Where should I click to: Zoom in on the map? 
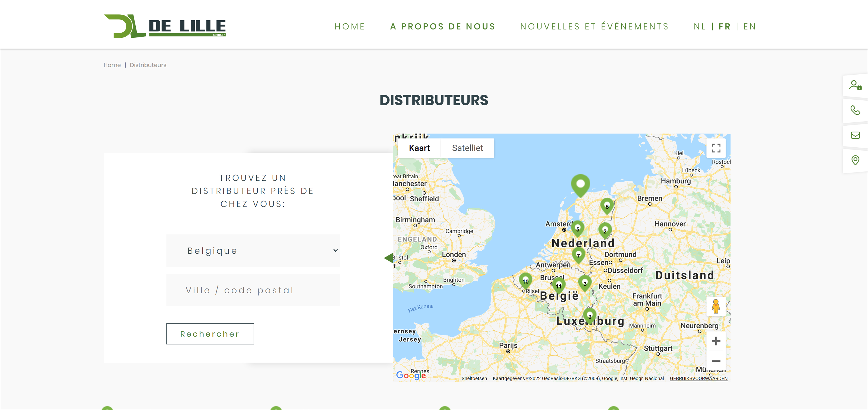[x=716, y=341]
